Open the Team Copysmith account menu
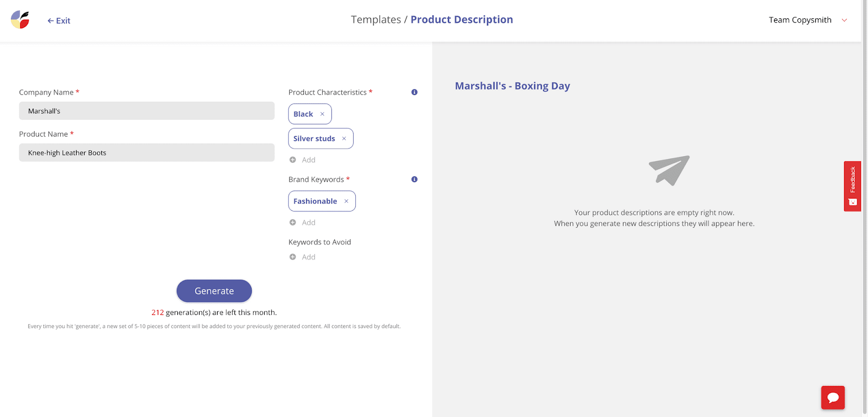The height and width of the screenshot is (417, 868). 800,20
